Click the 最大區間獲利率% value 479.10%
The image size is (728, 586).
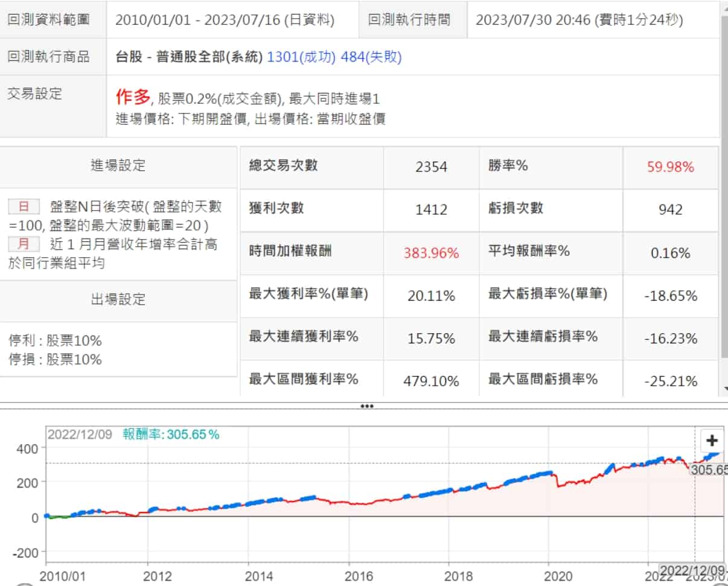(432, 381)
